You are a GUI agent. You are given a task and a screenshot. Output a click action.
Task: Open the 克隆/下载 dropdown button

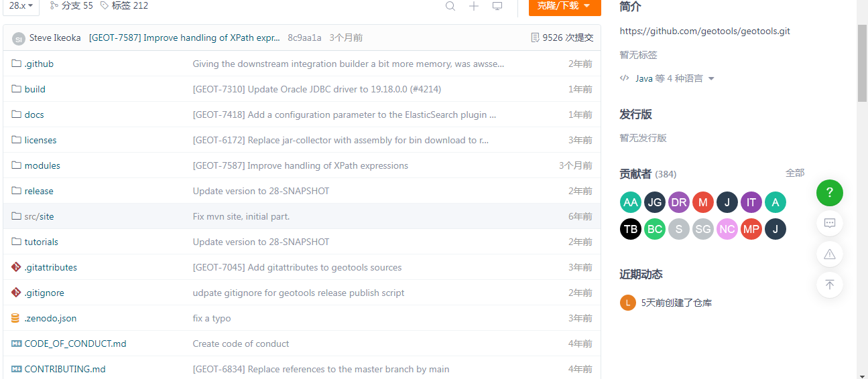564,6
